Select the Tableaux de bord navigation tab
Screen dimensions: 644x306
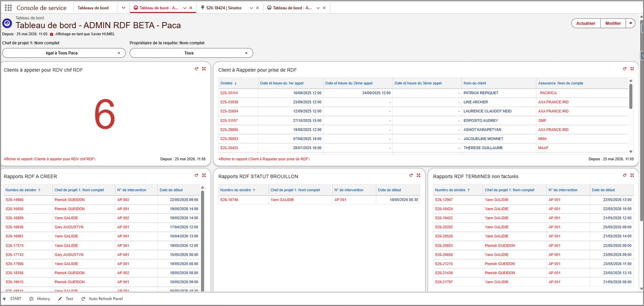(93, 8)
